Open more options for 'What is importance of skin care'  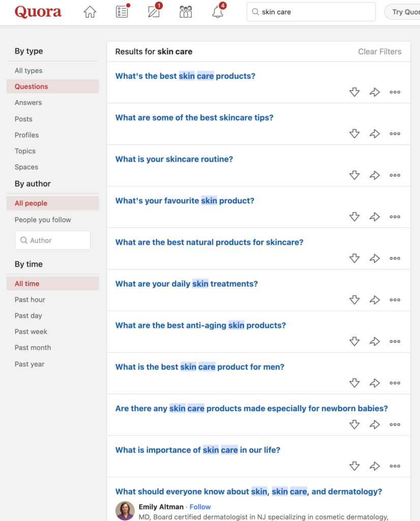pos(395,466)
